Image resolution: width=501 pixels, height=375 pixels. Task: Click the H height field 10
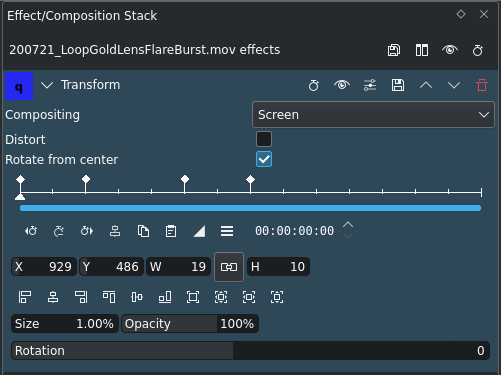tap(278, 267)
